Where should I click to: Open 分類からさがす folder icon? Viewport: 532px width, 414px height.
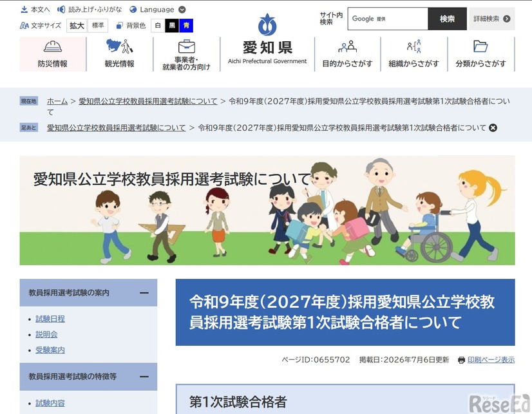point(480,46)
